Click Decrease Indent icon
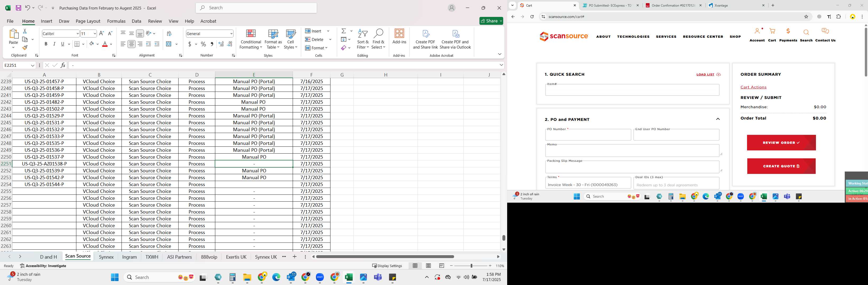 point(148,44)
